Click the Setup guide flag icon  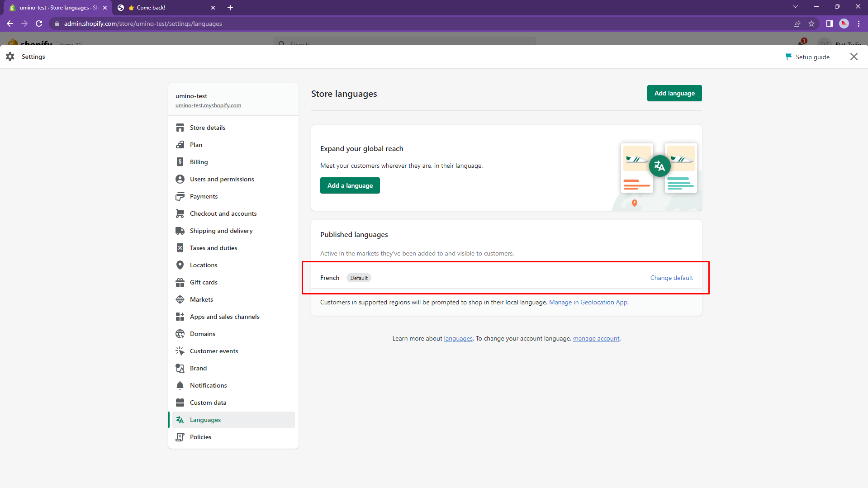point(788,57)
